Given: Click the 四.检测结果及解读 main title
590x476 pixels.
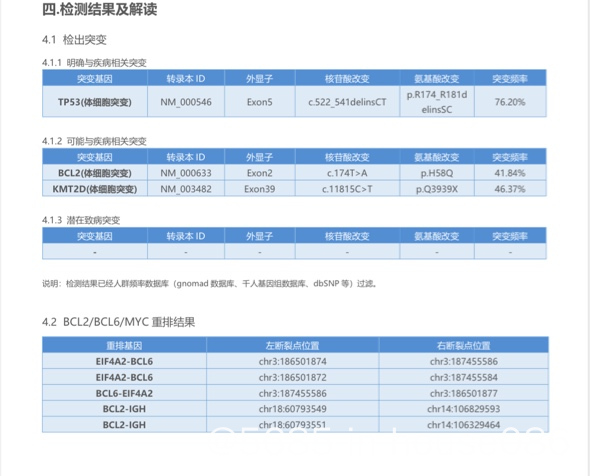Looking at the screenshot, I should point(99,9).
